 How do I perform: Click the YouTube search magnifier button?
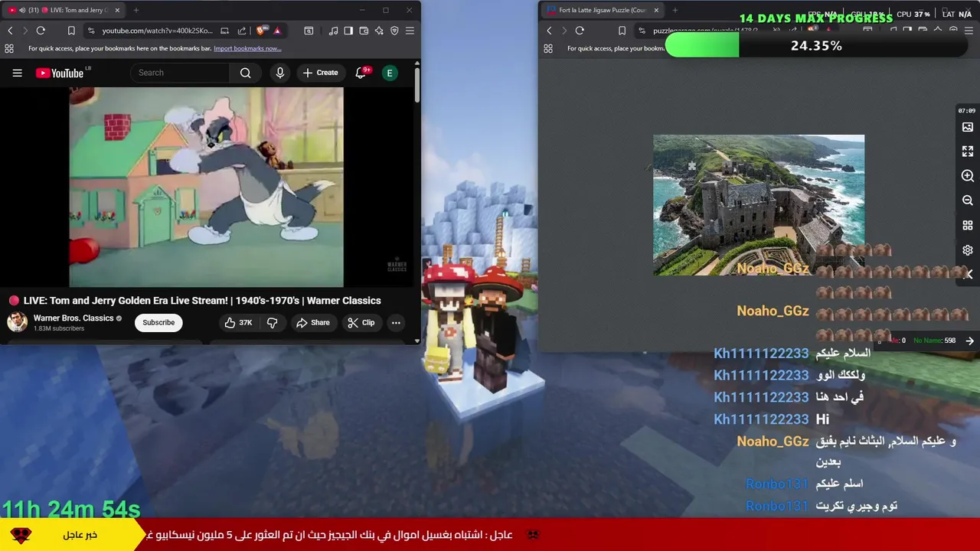tap(245, 73)
